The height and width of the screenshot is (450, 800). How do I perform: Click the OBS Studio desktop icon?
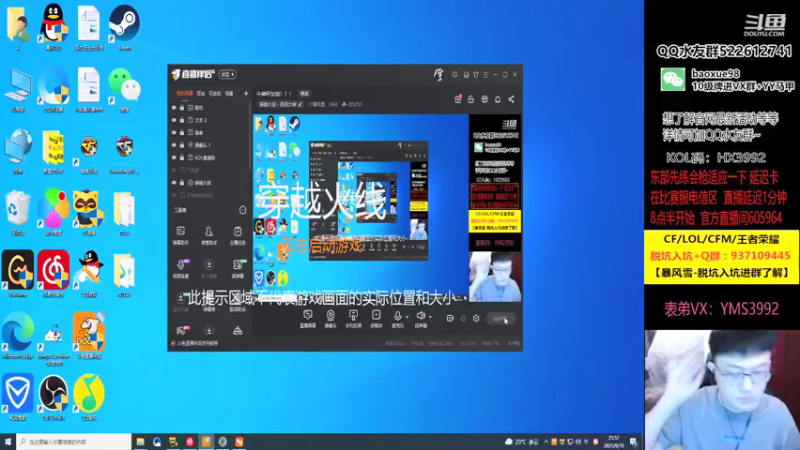tap(53, 397)
